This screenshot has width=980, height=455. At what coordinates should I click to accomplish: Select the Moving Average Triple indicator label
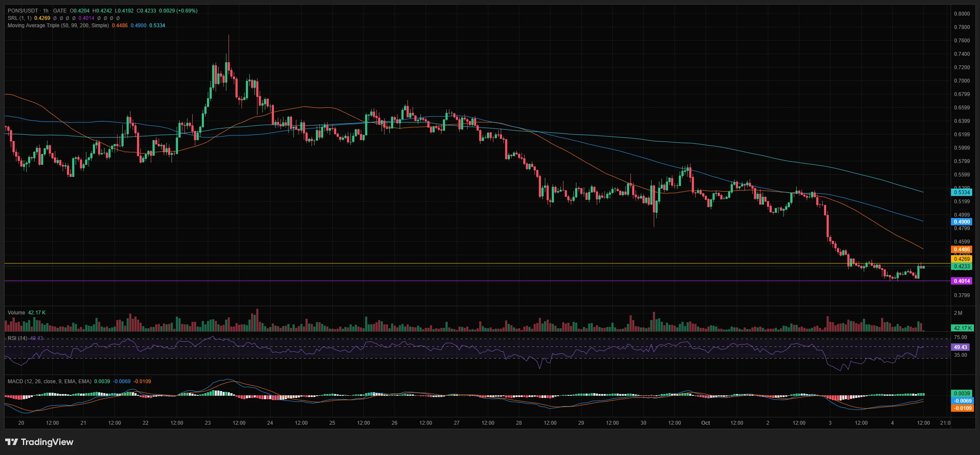(58, 26)
